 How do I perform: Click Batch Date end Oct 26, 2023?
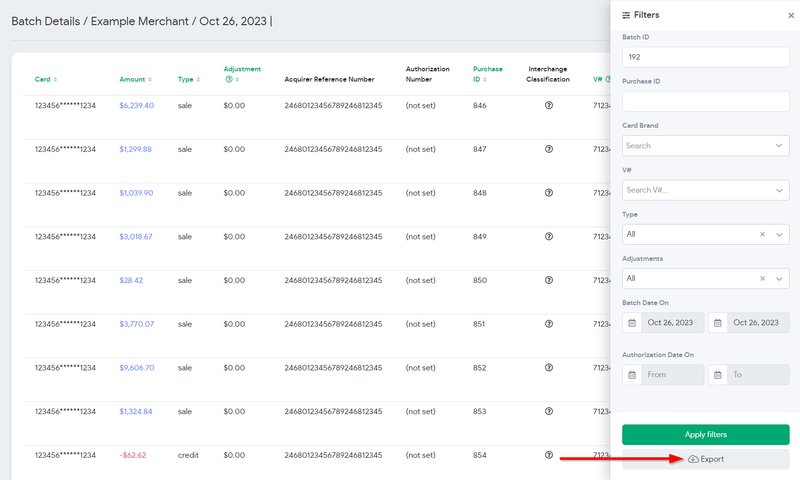[x=758, y=323]
